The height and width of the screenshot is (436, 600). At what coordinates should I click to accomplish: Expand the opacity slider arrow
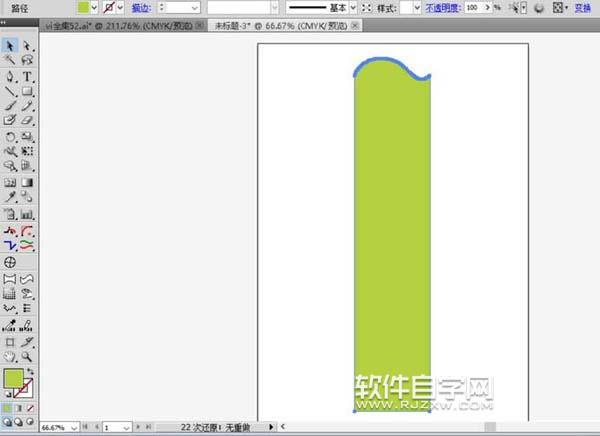coord(488,7)
